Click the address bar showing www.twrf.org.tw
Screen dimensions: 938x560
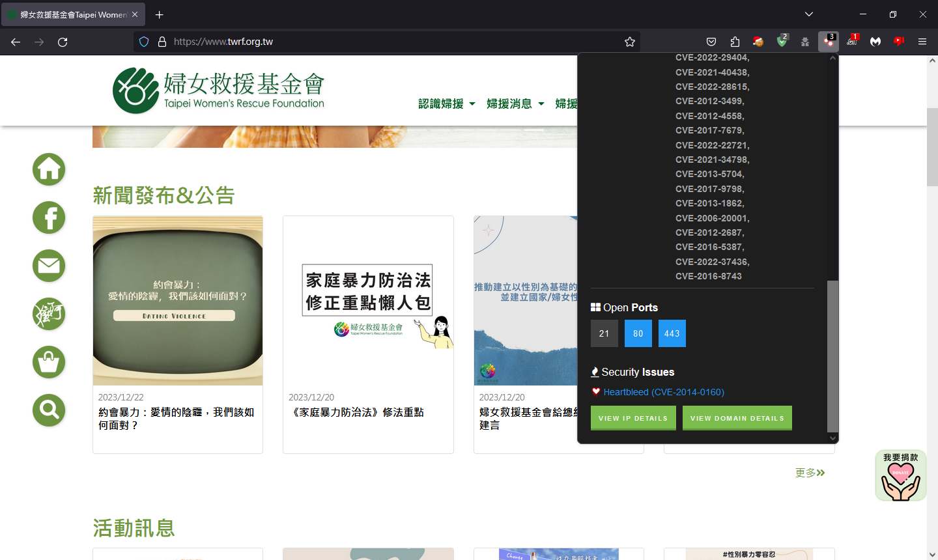pos(388,42)
